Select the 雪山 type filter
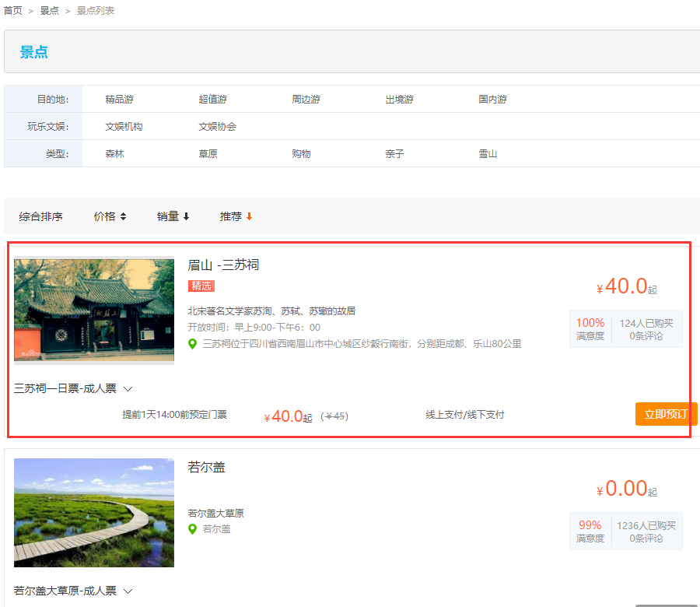This screenshot has height=607, width=700. click(x=488, y=154)
